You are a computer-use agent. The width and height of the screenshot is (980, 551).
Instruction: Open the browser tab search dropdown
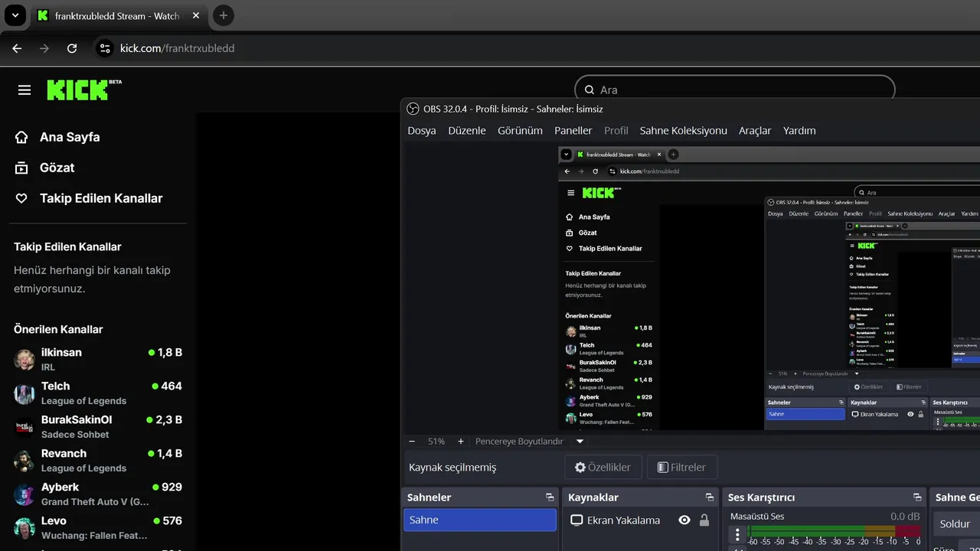[15, 15]
